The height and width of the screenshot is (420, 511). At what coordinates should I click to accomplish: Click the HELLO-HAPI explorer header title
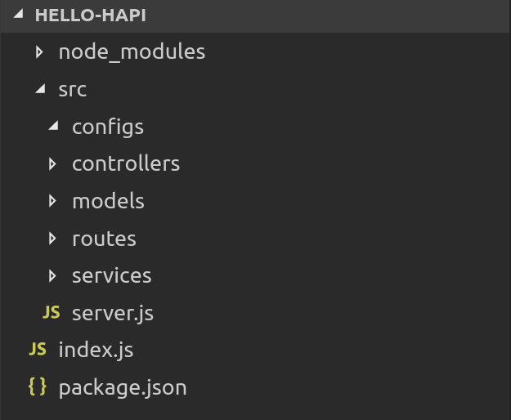91,16
